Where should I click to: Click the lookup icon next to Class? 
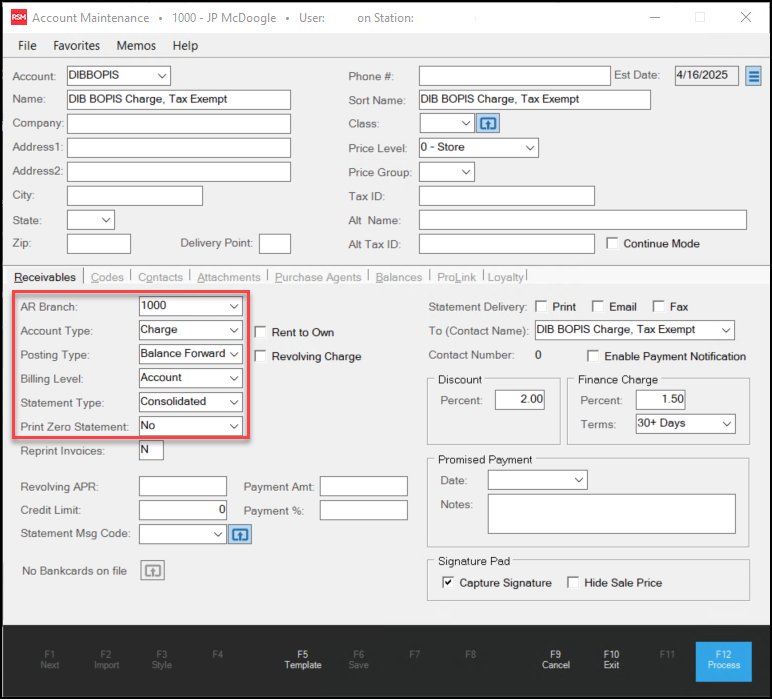click(x=488, y=123)
